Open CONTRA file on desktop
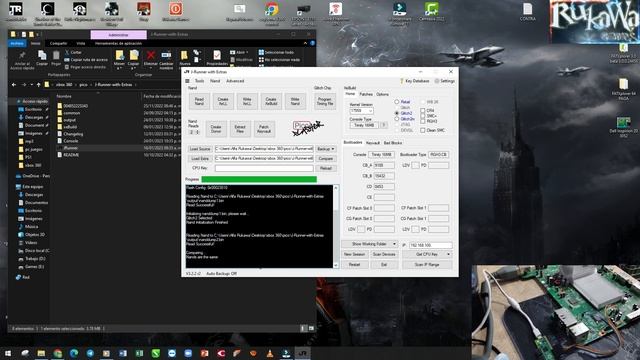The width and height of the screenshot is (640, 360). click(x=527, y=11)
